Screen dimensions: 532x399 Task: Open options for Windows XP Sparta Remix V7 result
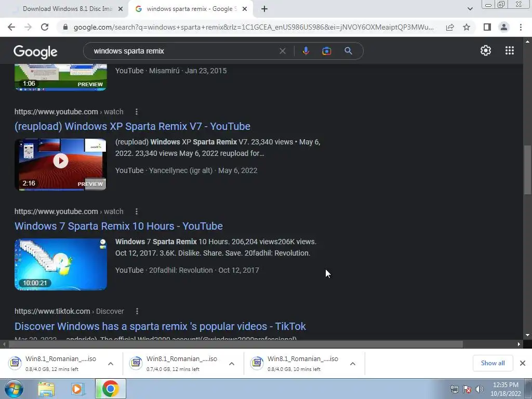(x=137, y=112)
